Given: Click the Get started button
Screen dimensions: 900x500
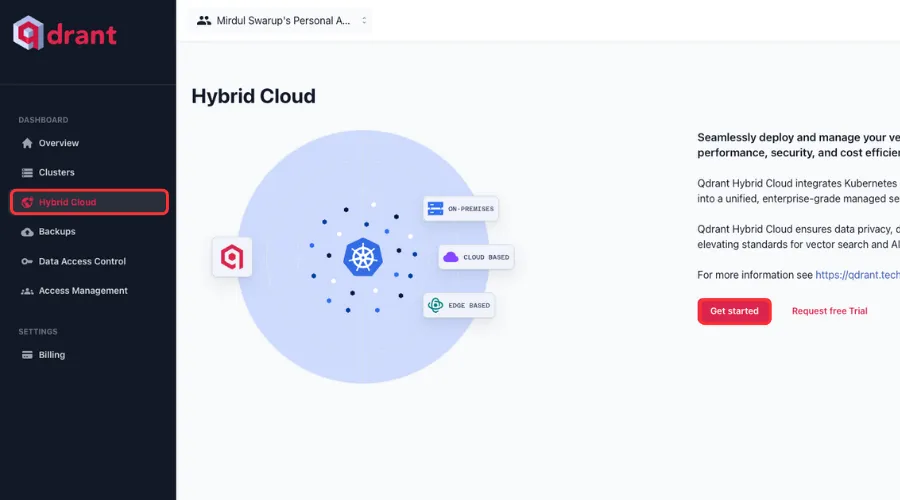Looking at the screenshot, I should click(734, 311).
